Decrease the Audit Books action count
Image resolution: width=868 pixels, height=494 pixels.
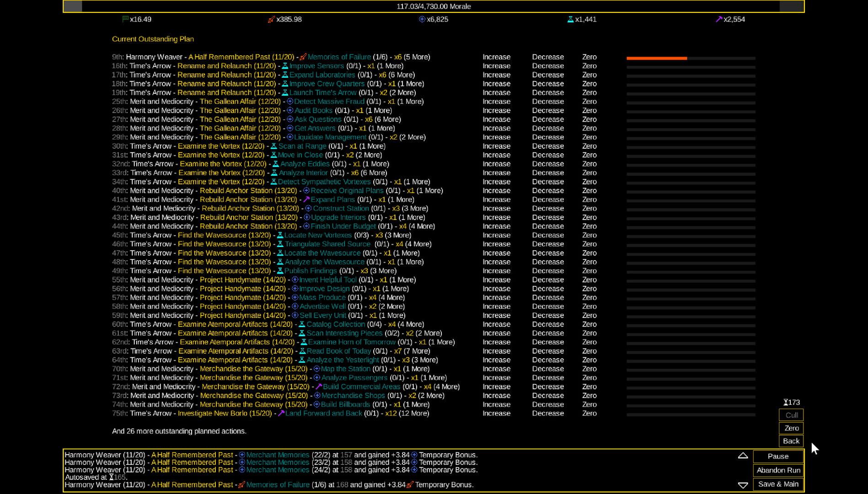pos(547,111)
